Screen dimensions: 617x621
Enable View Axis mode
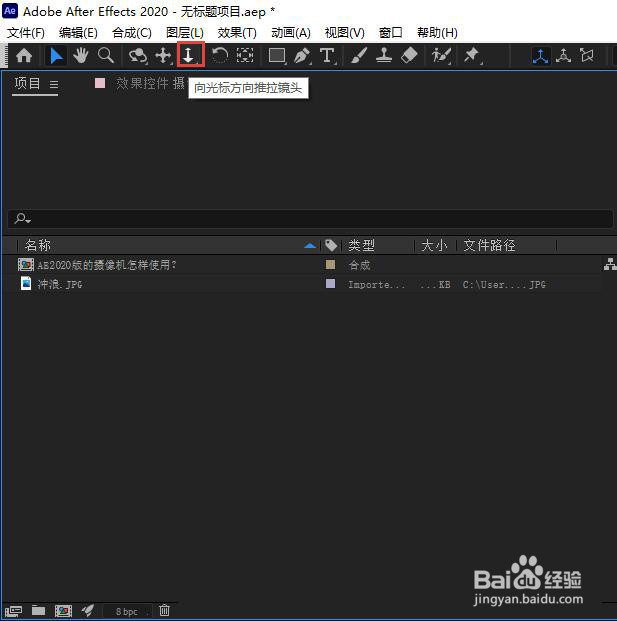587,55
